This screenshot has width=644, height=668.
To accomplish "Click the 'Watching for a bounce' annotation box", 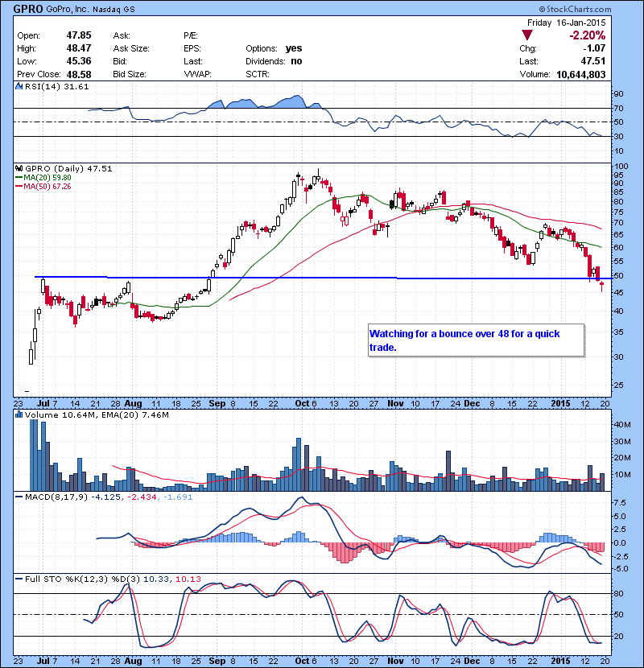I will pyautogui.click(x=476, y=340).
